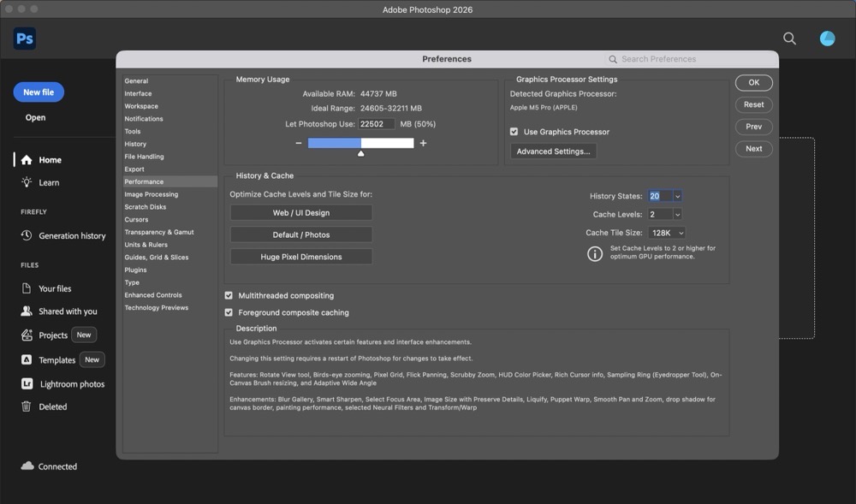Click the Search Preferences magnifier icon
The height and width of the screenshot is (504, 856).
point(613,59)
